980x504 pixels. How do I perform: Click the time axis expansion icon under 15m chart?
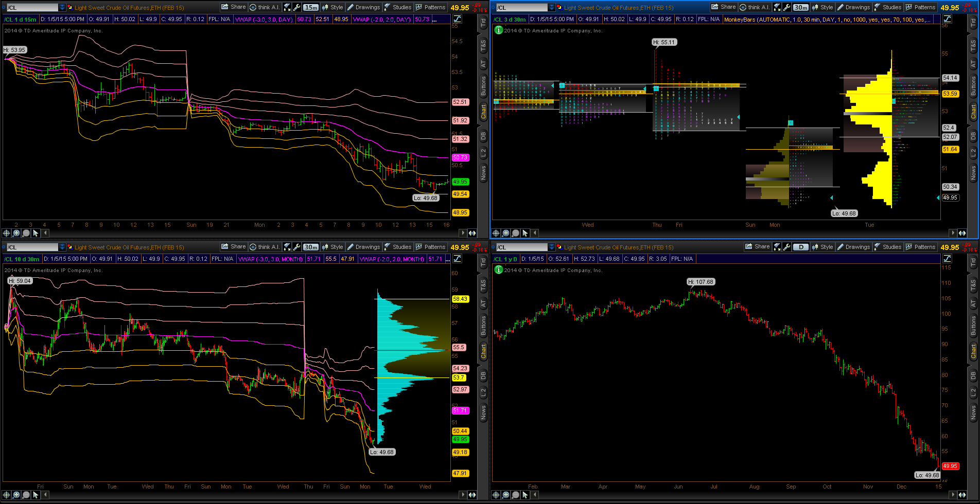pos(472,233)
